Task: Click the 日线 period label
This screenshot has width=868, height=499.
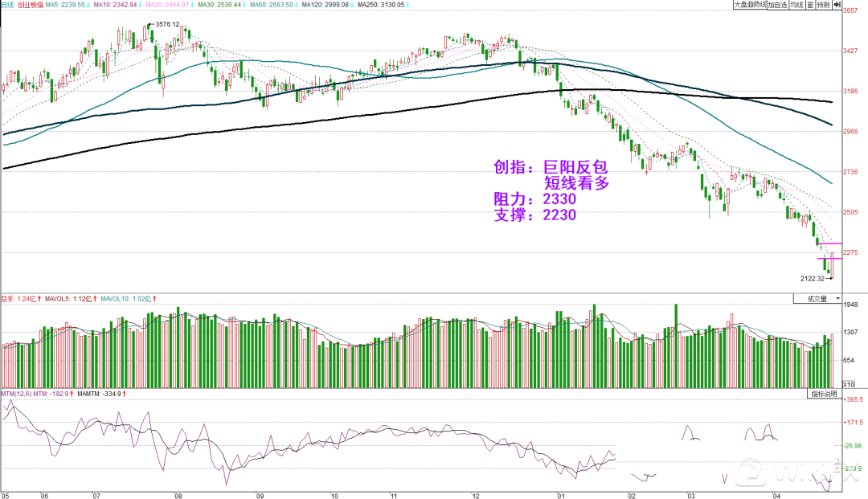Action: [7, 5]
